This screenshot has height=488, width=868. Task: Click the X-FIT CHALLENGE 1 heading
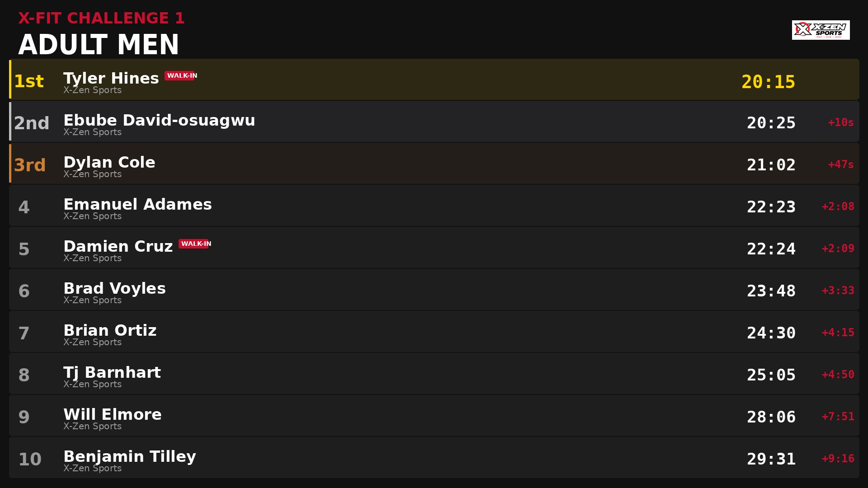[x=101, y=18]
